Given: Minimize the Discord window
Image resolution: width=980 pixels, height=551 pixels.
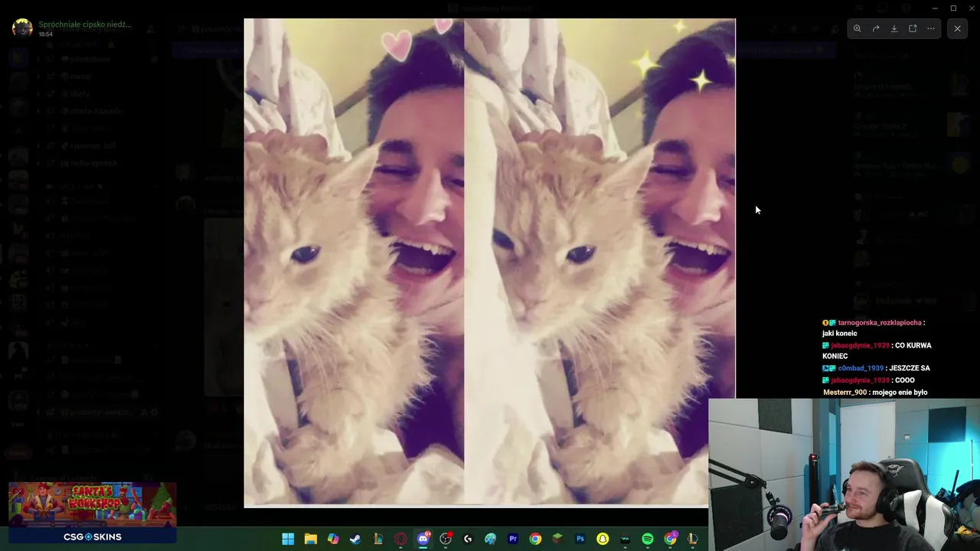Looking at the screenshot, I should [x=935, y=8].
